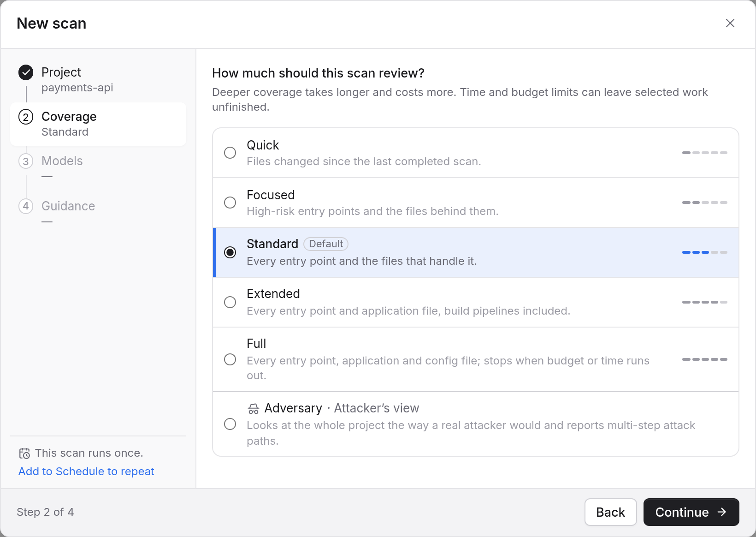
Task: Click the Extended option depth meter
Action: pyautogui.click(x=705, y=302)
